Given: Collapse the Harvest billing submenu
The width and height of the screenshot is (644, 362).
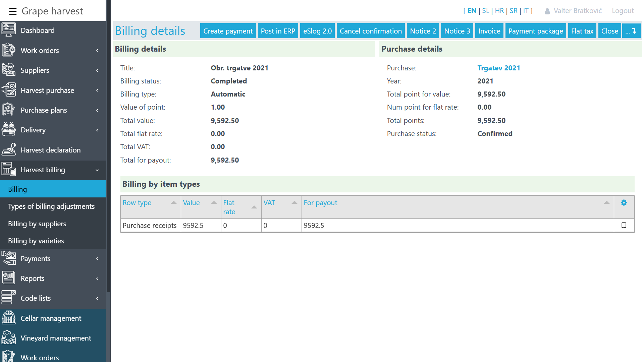Looking at the screenshot, I should [97, 170].
